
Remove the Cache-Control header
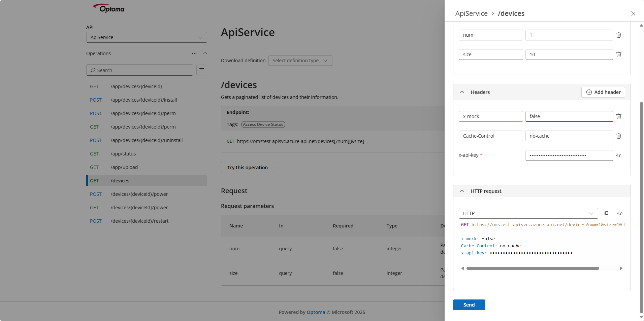coord(618,136)
